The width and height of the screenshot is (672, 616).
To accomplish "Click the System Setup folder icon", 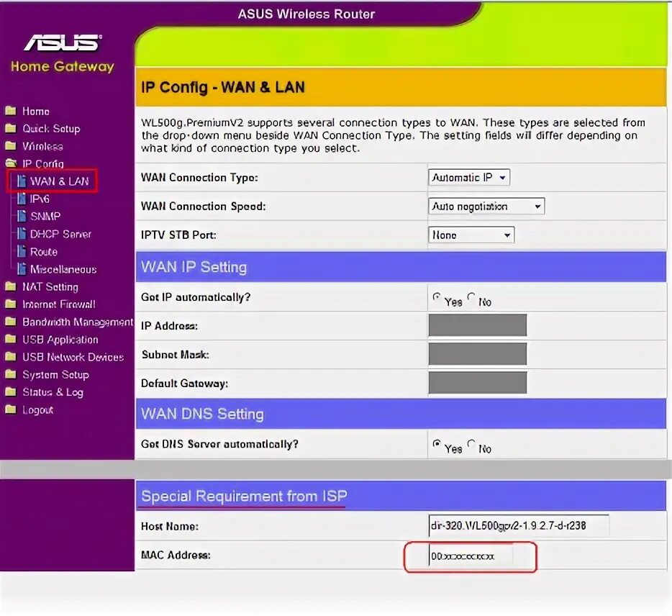I will click(x=11, y=374).
